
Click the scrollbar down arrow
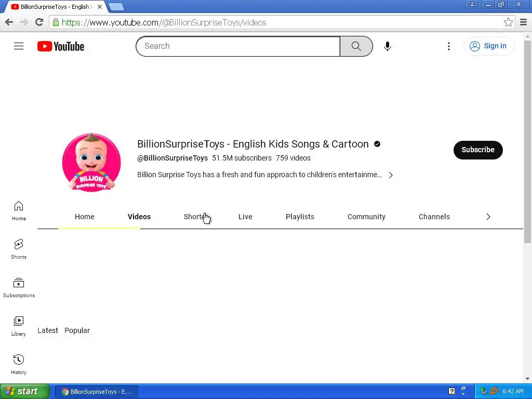[x=527, y=379]
